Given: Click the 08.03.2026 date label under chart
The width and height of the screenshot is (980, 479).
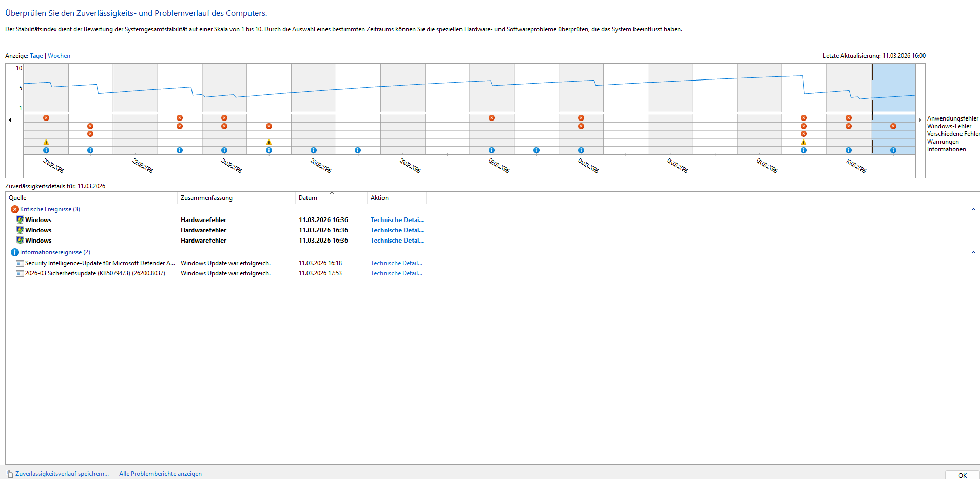Looking at the screenshot, I should click(767, 166).
